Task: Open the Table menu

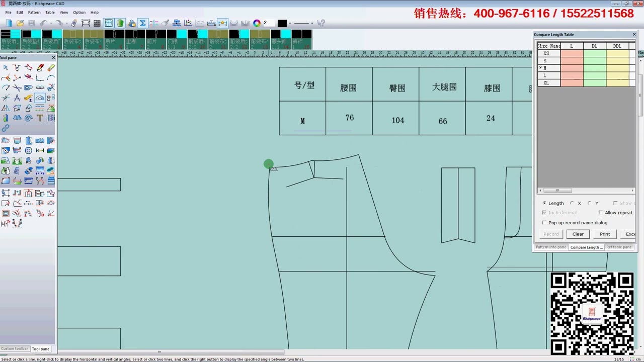Action: (50, 12)
